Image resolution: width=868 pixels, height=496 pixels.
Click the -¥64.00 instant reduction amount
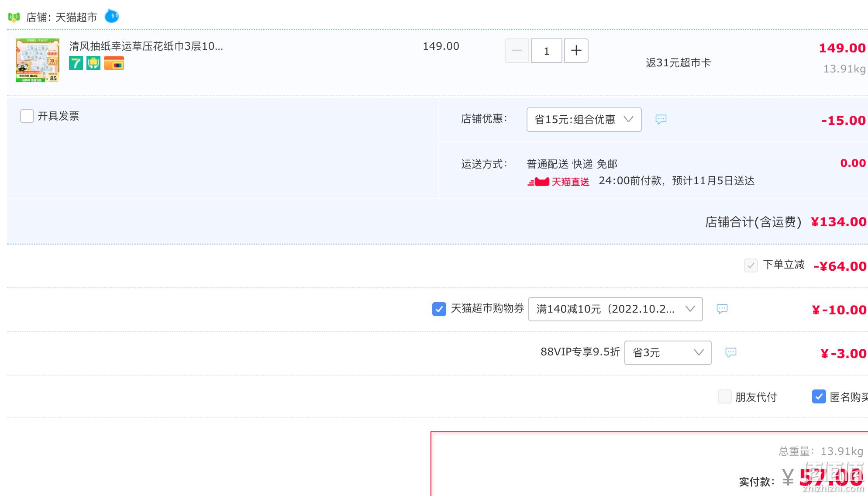point(840,266)
